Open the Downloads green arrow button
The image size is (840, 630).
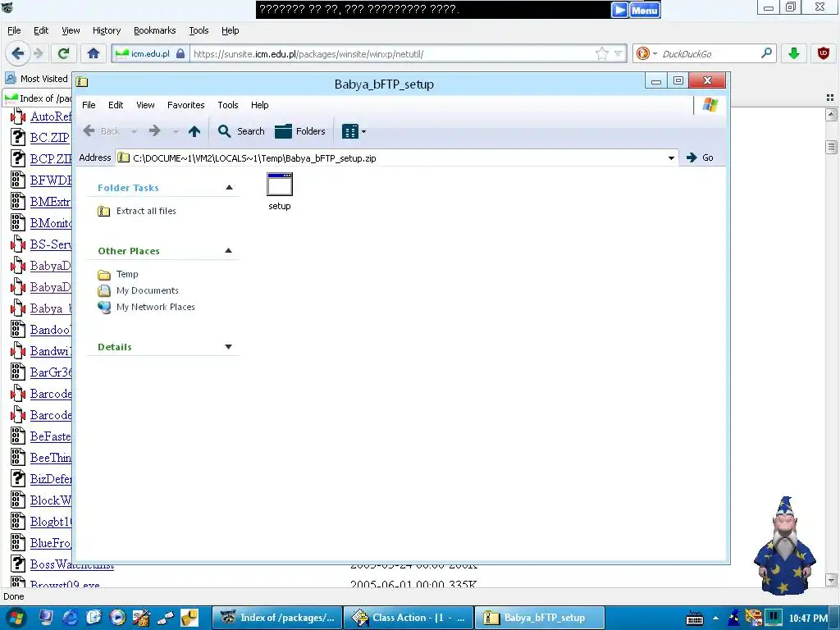click(794, 53)
